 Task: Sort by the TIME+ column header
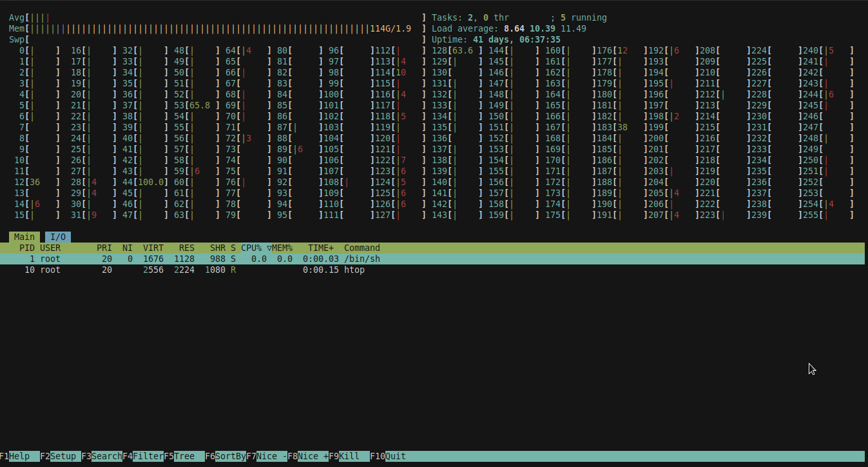(320, 248)
